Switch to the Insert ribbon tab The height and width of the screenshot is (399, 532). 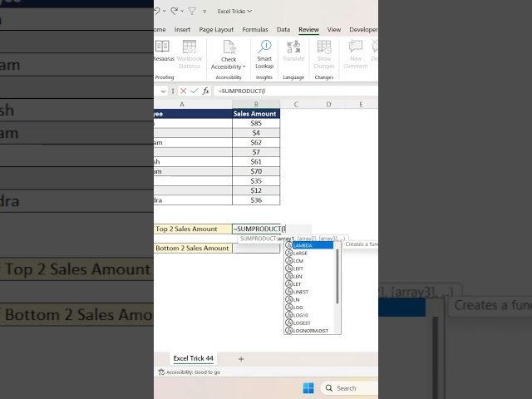coord(182,30)
